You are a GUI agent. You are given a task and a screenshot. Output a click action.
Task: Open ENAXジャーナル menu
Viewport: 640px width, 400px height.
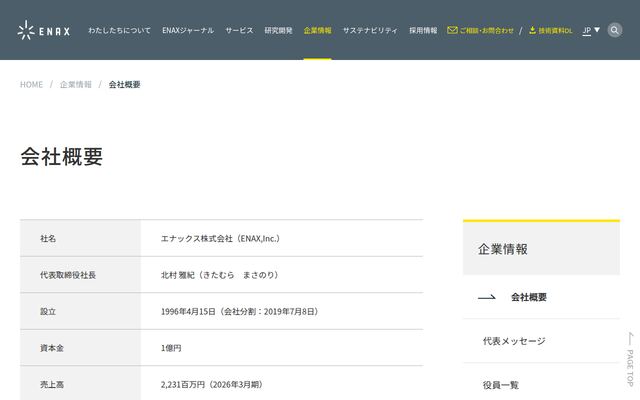pos(188,31)
